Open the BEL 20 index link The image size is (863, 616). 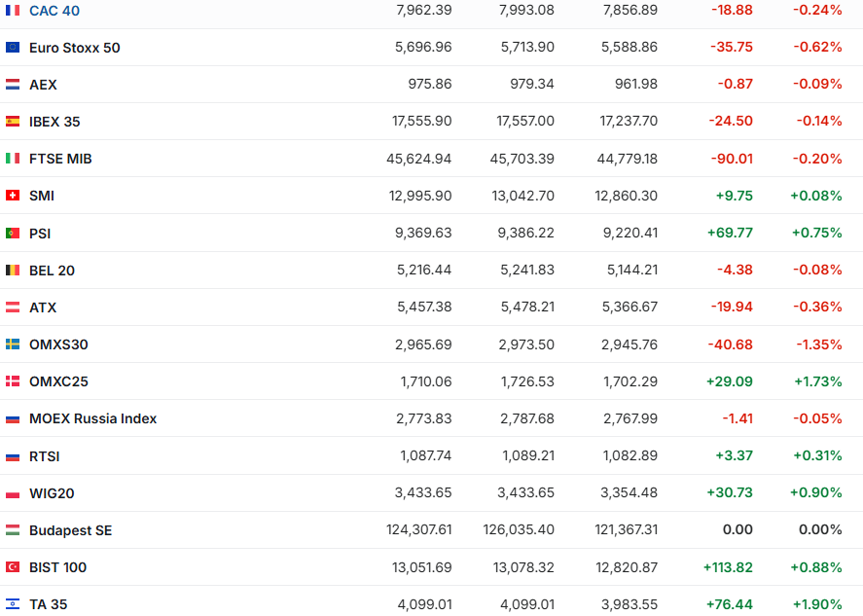[x=52, y=271]
